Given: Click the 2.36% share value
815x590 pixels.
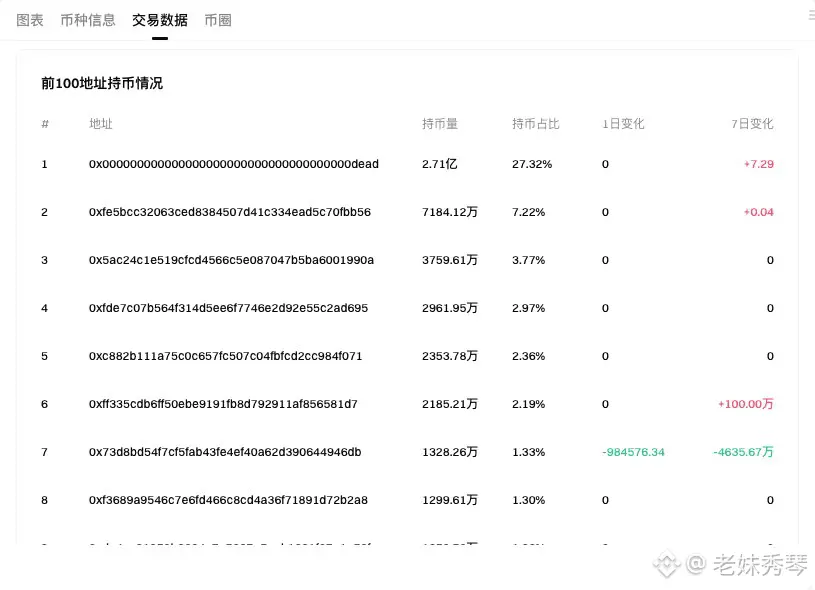Looking at the screenshot, I should click(529, 356).
